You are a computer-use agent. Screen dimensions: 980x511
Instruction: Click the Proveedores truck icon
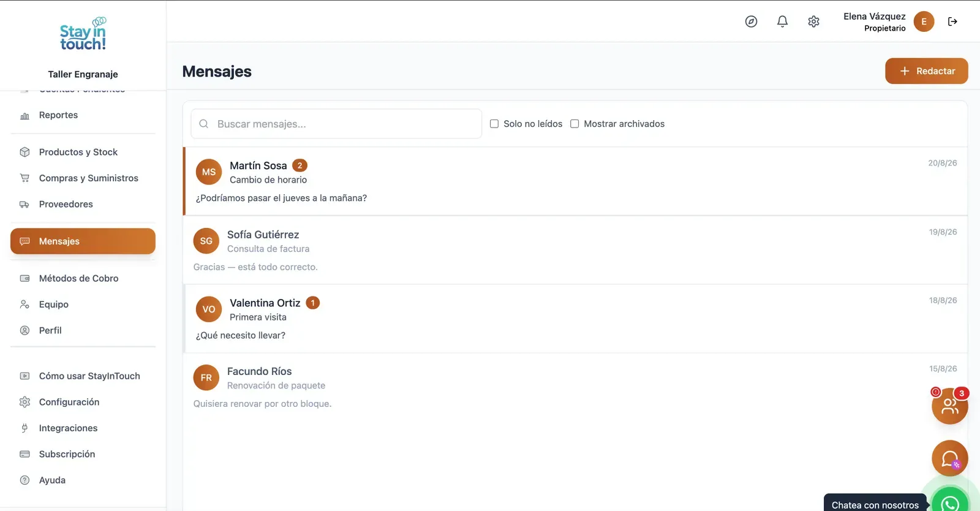[x=24, y=204]
